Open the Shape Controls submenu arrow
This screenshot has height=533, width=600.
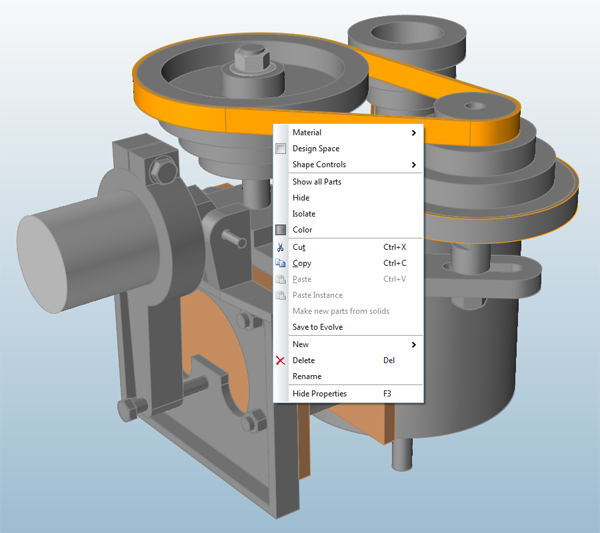414,165
